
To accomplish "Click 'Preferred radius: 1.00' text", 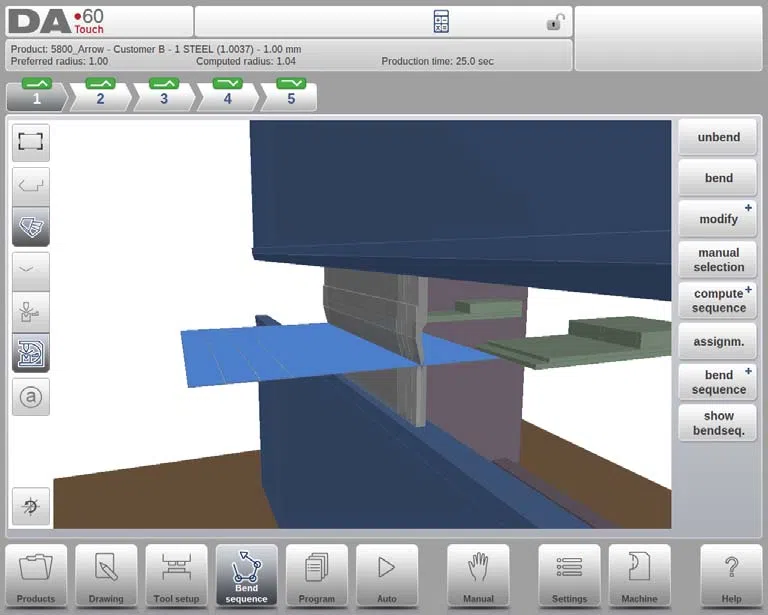I will click(59, 62).
